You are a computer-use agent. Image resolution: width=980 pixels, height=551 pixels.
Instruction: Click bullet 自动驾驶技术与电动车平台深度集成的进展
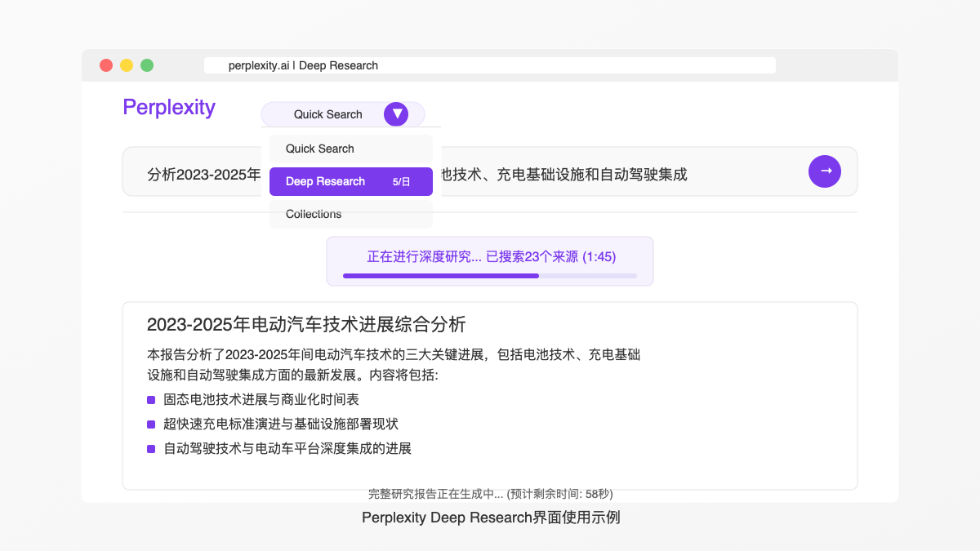tap(287, 448)
